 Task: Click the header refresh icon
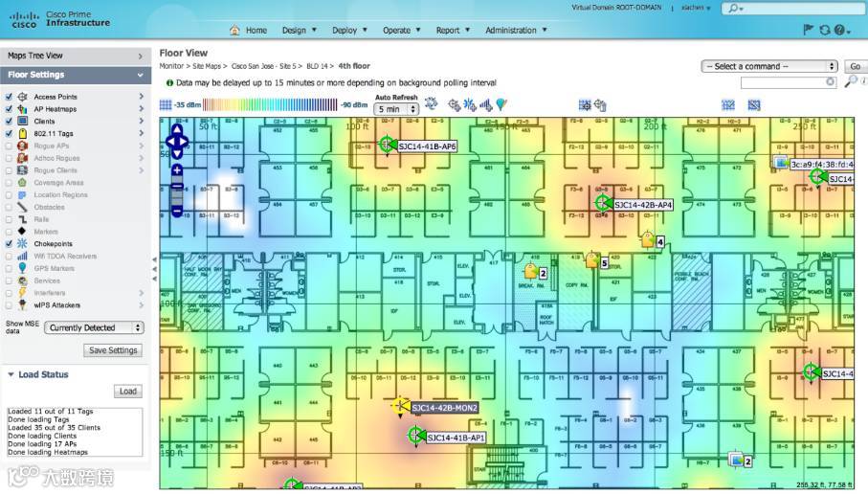click(825, 30)
